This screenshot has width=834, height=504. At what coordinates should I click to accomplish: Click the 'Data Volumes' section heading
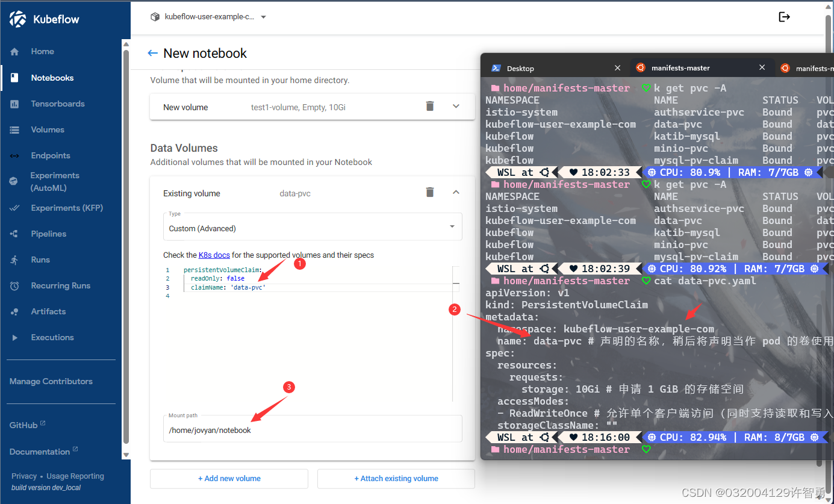[x=184, y=148]
